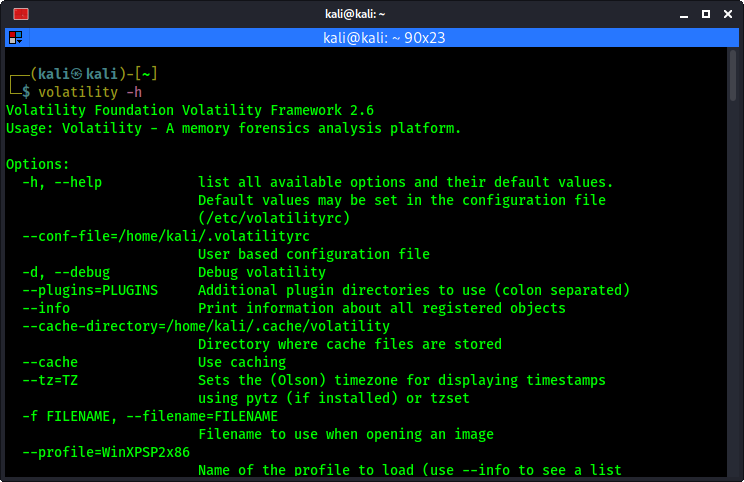
Task: Click the '--profile=WinXPSP2x86' option text
Action: pyautogui.click(x=106, y=452)
